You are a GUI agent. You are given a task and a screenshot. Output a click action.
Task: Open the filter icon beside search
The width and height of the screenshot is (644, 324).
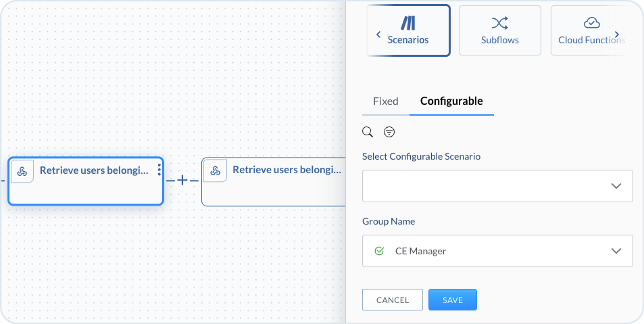(389, 131)
